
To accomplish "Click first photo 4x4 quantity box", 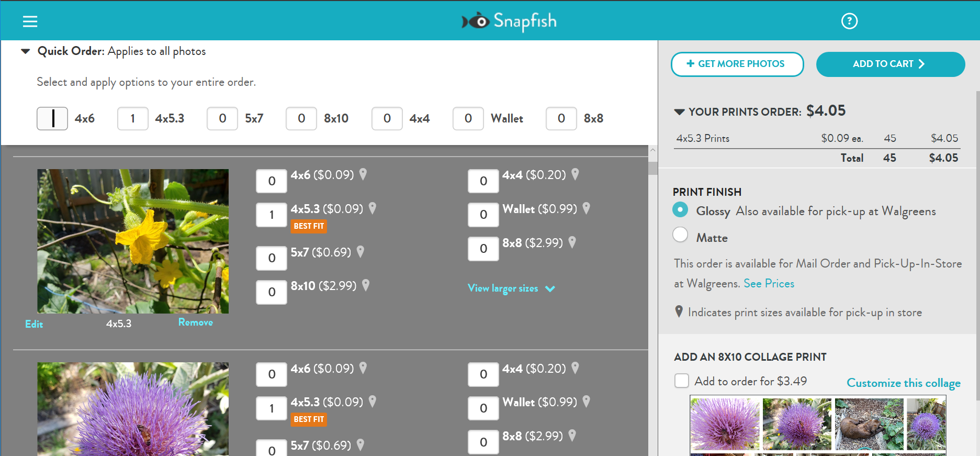I will pos(483,181).
